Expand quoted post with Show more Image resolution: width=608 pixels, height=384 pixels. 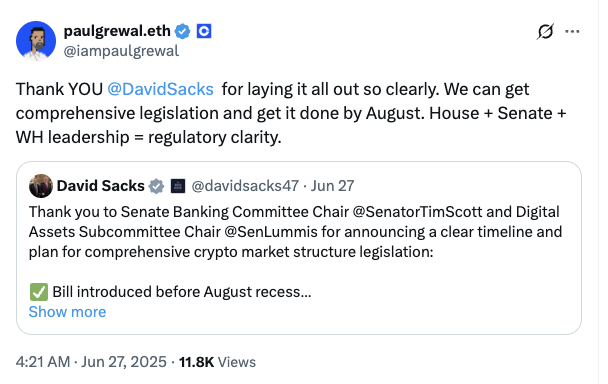click(x=67, y=312)
